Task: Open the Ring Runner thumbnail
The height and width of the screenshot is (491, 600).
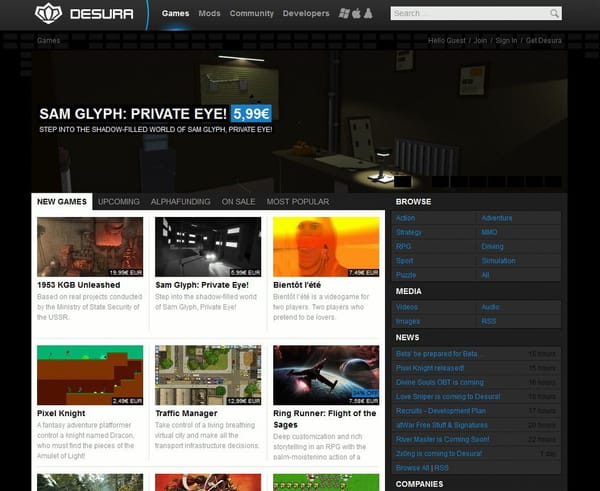Action: point(326,375)
